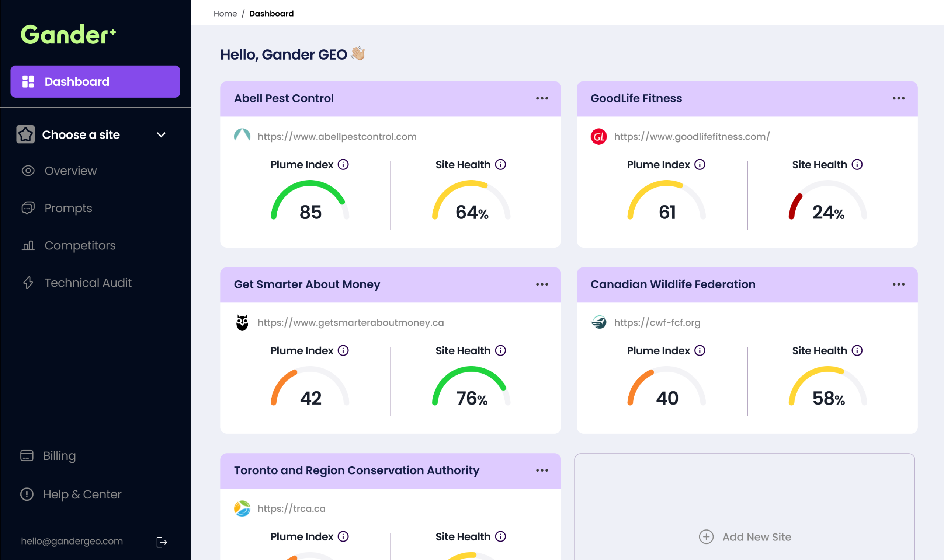Click the Get Smarter About Money card title
The image size is (944, 560).
coord(307,284)
